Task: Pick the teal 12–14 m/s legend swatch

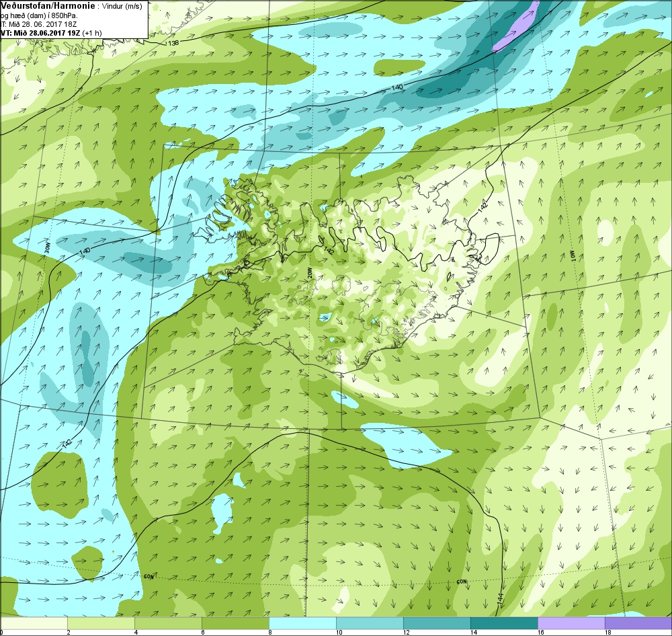Action: tap(437, 623)
